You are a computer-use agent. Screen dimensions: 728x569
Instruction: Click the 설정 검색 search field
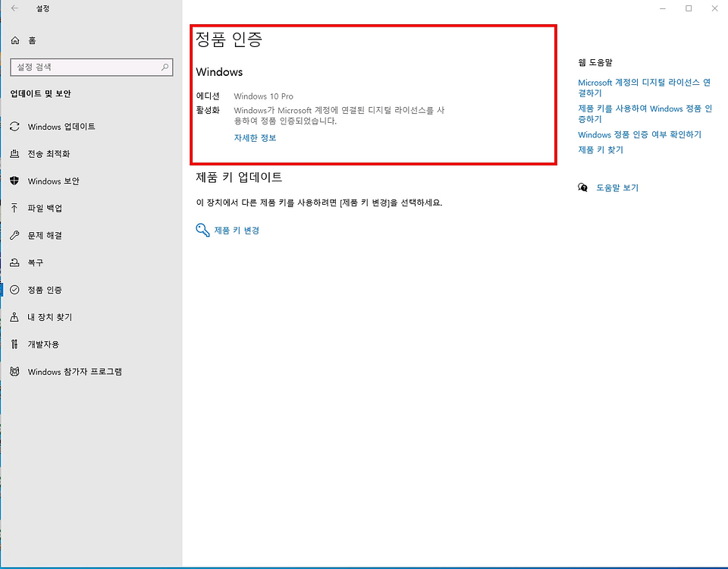pyautogui.click(x=91, y=67)
